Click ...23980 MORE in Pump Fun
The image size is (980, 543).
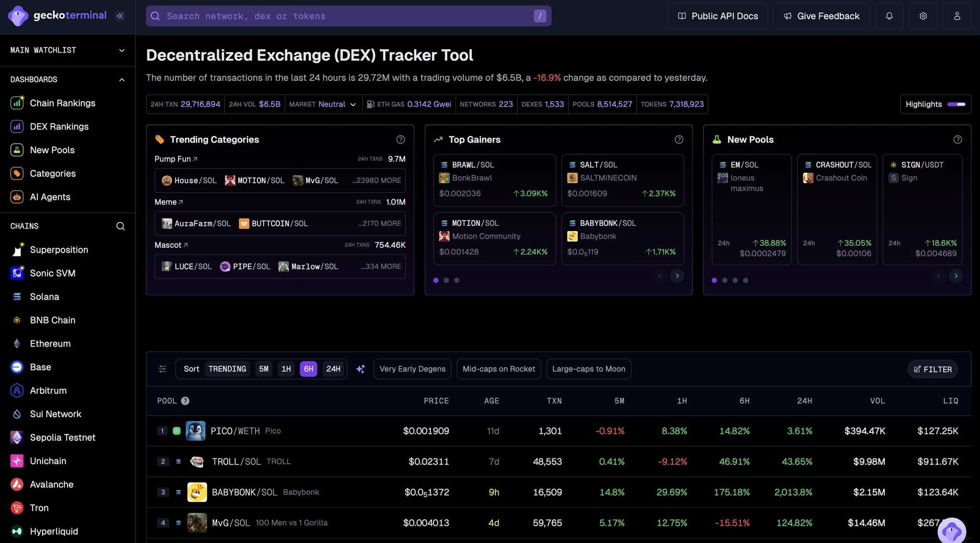click(377, 180)
